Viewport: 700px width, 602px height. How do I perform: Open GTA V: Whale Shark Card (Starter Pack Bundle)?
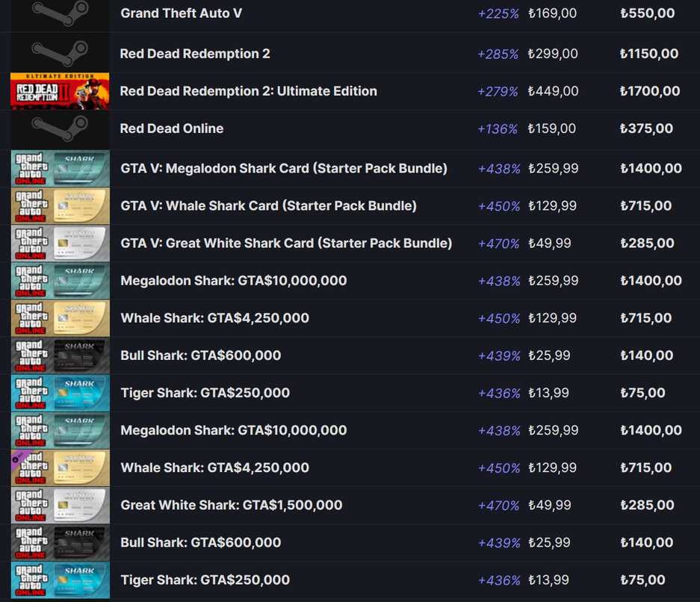(x=269, y=205)
